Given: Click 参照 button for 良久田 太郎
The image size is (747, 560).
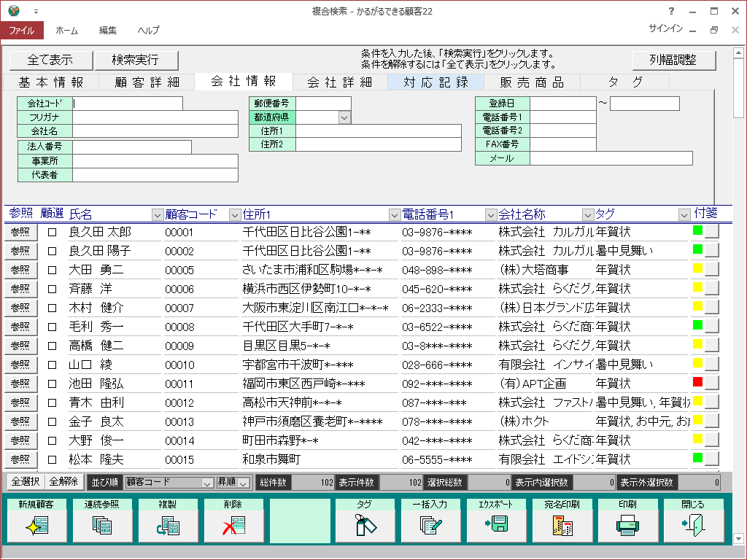Looking at the screenshot, I should point(20,232).
